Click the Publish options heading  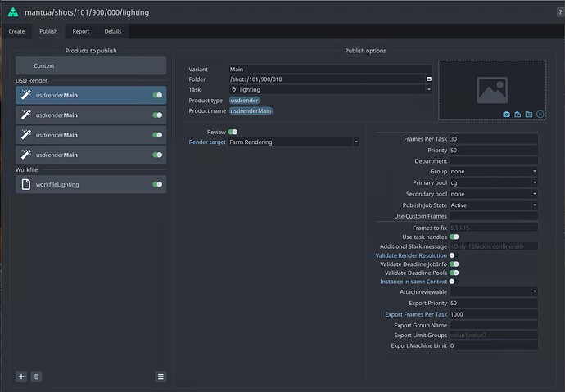(x=365, y=51)
